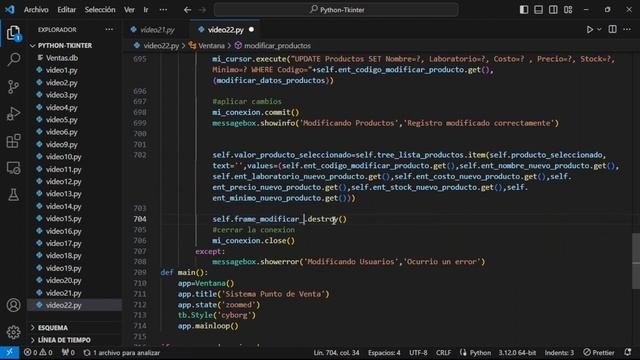Image resolution: width=640 pixels, height=360 pixels.
Task: Open the Editar menu
Action: pyautogui.click(x=66, y=10)
